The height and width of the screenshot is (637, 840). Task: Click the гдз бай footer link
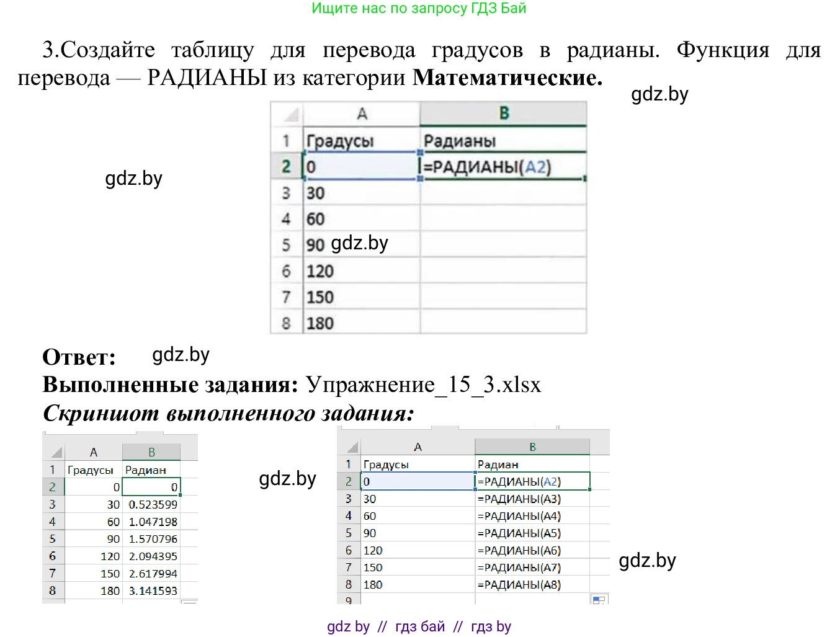coord(420,626)
